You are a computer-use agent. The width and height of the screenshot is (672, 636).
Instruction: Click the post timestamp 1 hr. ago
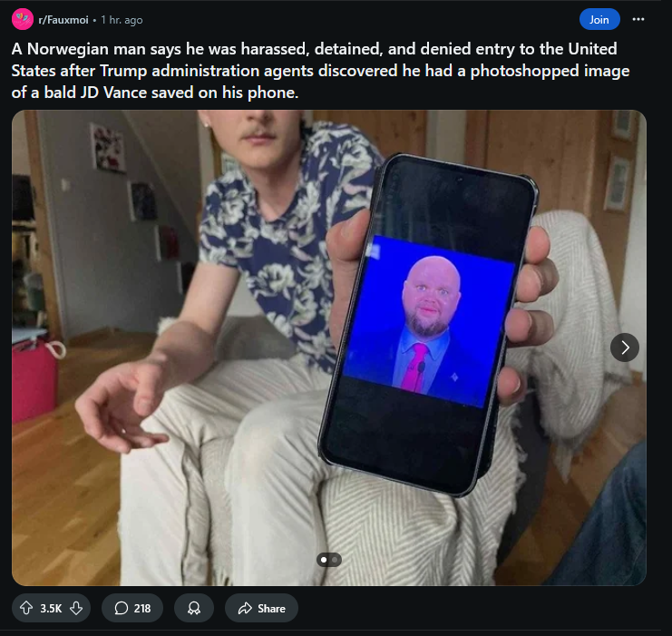tap(122, 20)
